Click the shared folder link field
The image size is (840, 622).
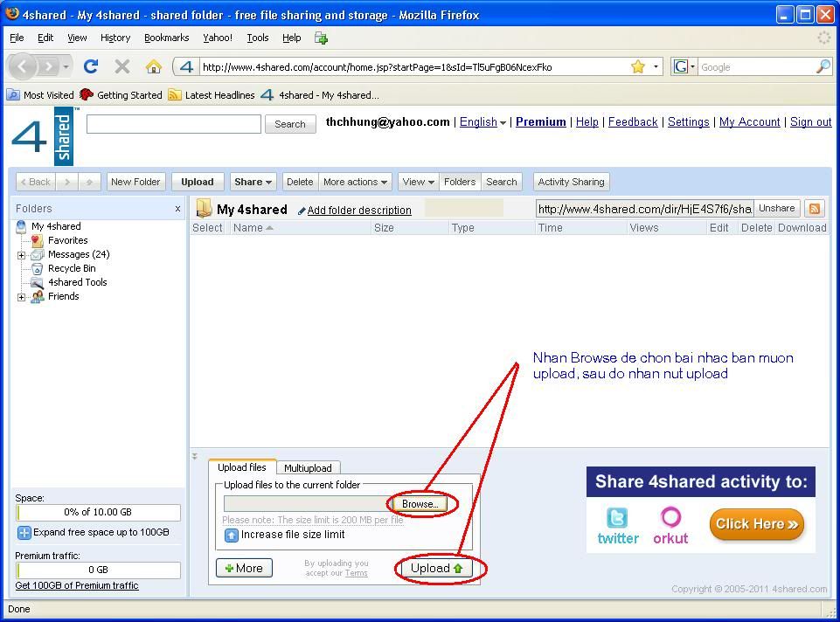tap(644, 209)
